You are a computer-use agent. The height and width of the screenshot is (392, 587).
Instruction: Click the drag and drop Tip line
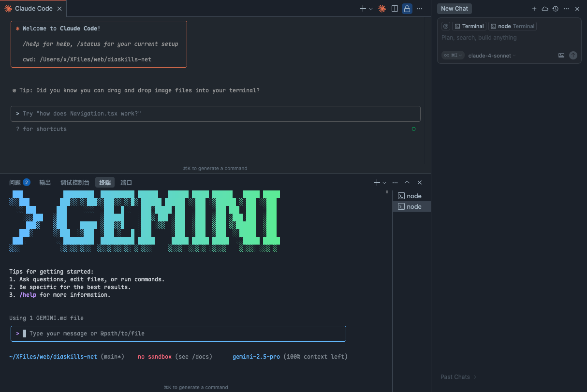(x=136, y=90)
